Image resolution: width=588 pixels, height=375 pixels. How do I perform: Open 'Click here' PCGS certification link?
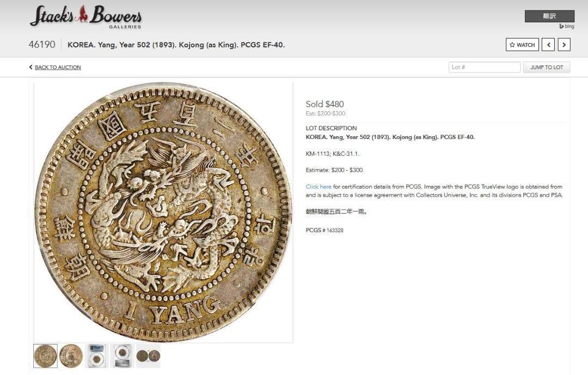tap(318, 186)
